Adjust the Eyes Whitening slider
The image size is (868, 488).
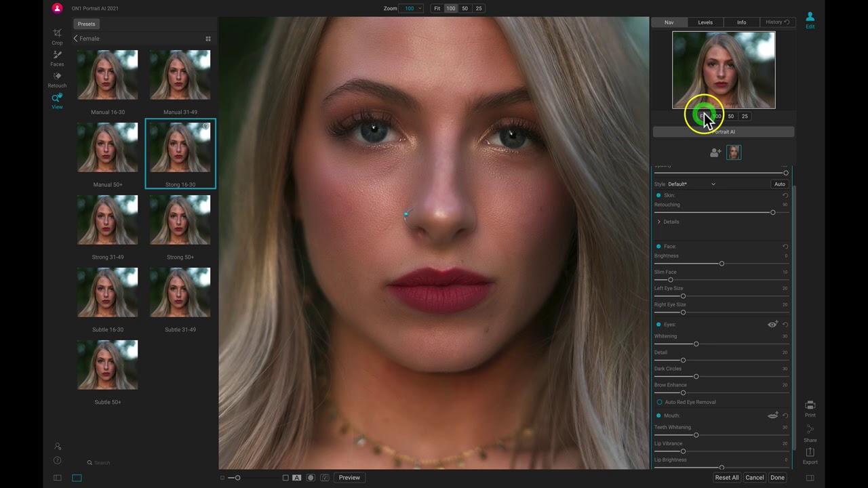722,344
